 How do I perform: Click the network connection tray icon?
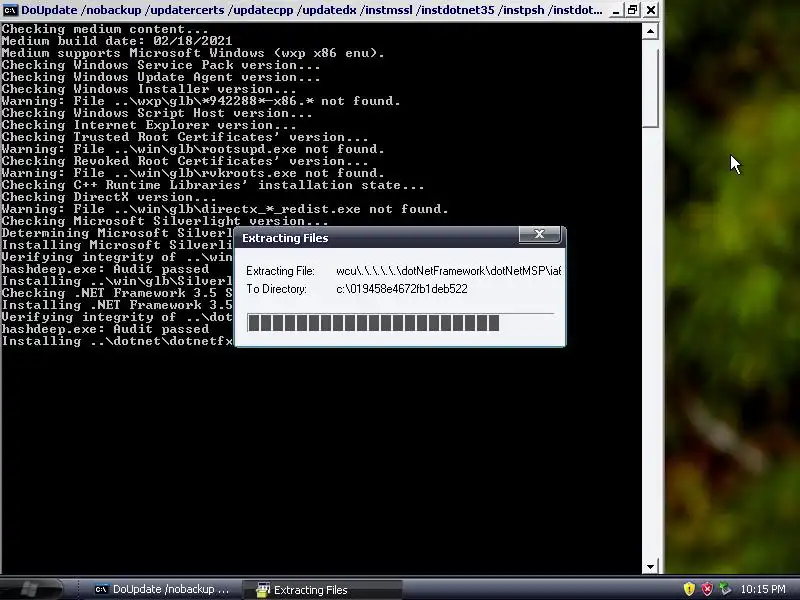pyautogui.click(x=724, y=589)
